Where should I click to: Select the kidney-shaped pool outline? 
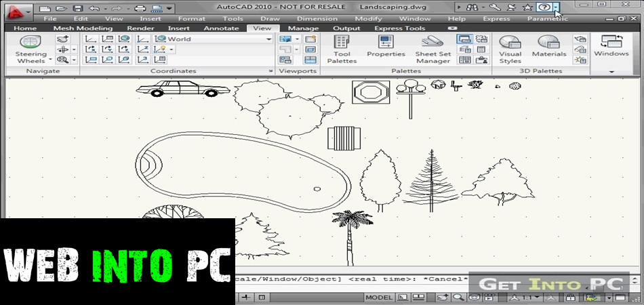[243, 172]
